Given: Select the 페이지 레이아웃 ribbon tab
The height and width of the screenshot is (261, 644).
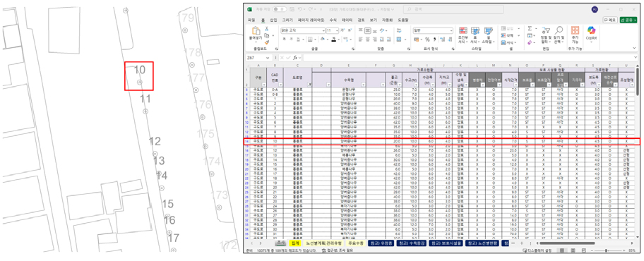Looking at the screenshot, I should 311,20.
